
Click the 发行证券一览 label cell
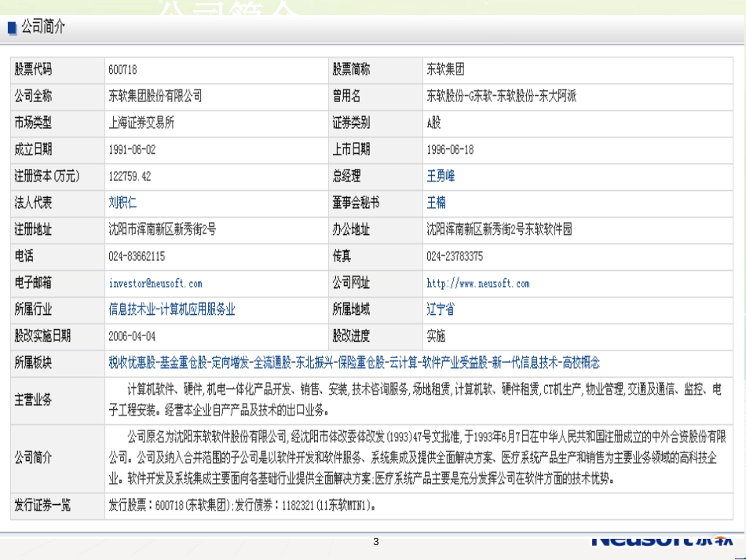(x=57, y=506)
